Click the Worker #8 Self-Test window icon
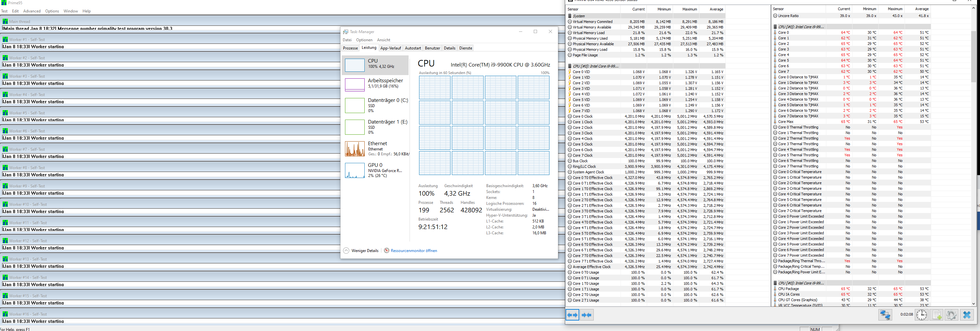980x331 pixels. (5, 167)
